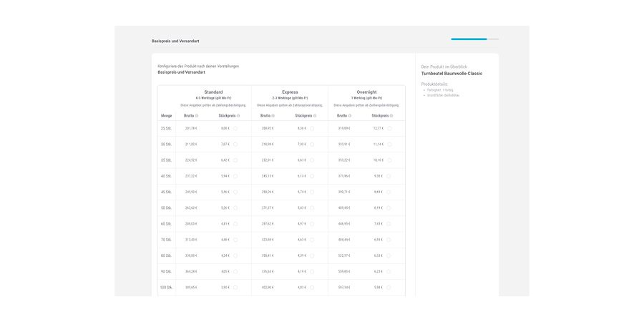Click the Dein Produkt im Überblick heading

point(444,67)
